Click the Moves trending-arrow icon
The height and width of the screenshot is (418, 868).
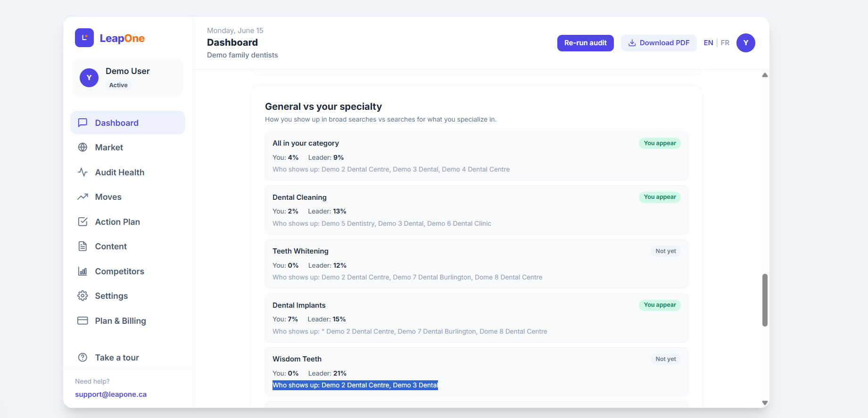(x=83, y=197)
